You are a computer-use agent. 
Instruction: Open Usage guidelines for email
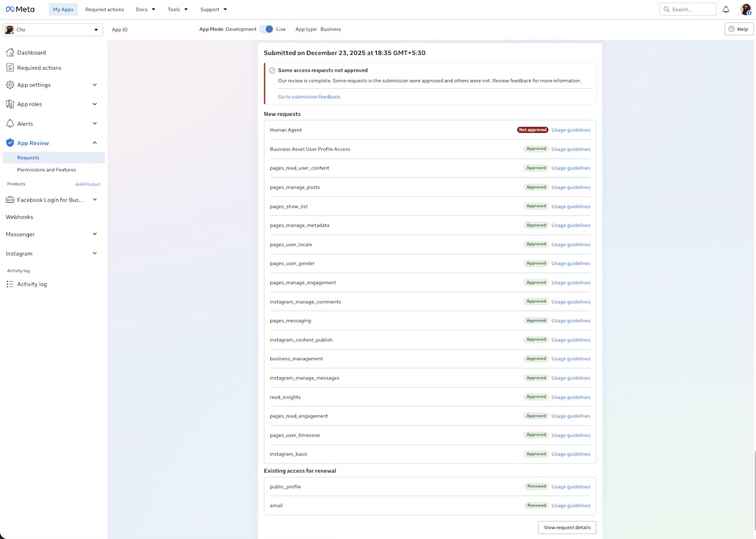(571, 506)
